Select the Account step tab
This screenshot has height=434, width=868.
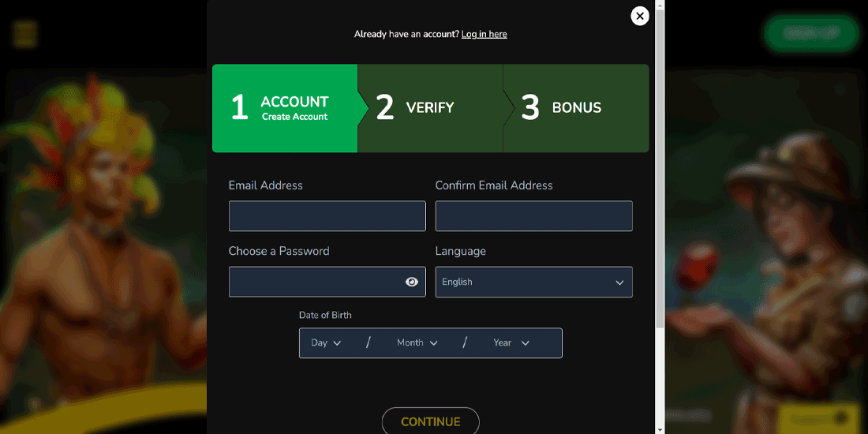coord(285,108)
